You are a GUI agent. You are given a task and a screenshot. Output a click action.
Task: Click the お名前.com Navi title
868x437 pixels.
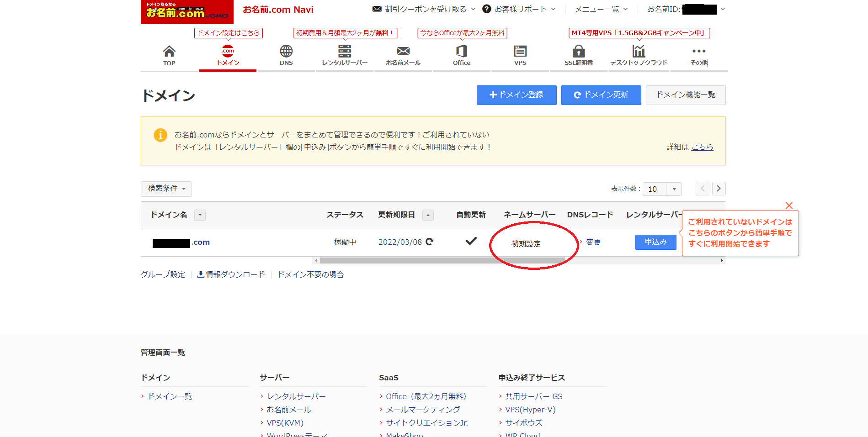point(278,10)
